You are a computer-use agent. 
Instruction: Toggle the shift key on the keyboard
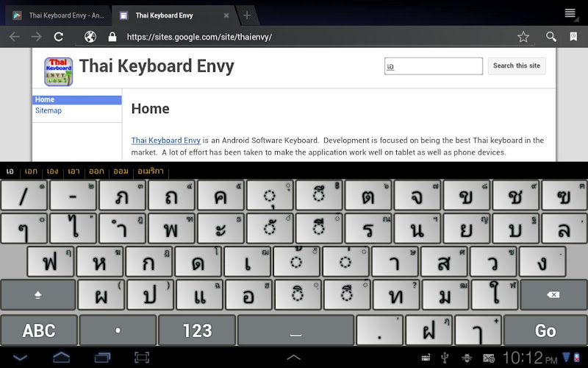pos(38,295)
